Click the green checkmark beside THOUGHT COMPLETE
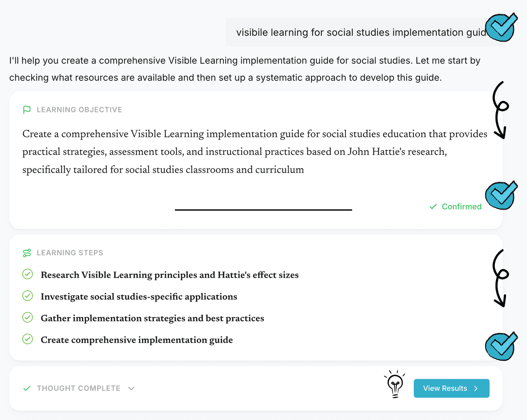527x420 pixels. 27,388
